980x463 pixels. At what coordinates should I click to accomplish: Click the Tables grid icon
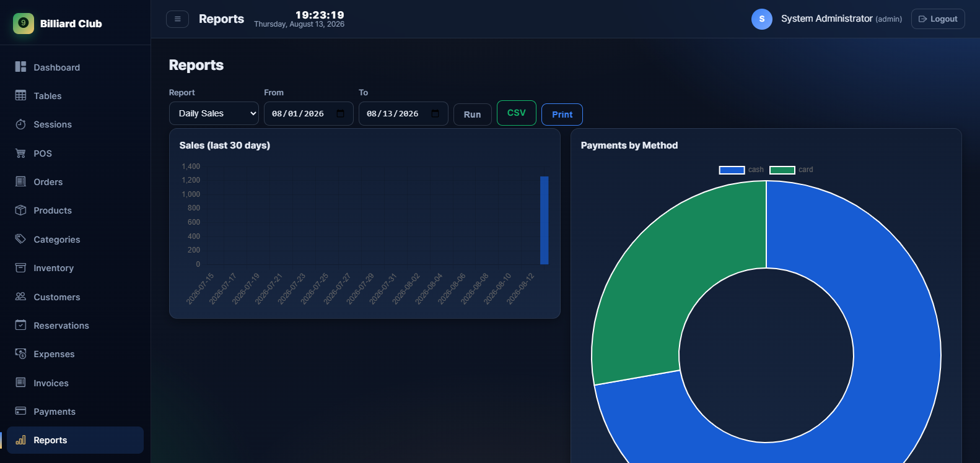point(20,95)
